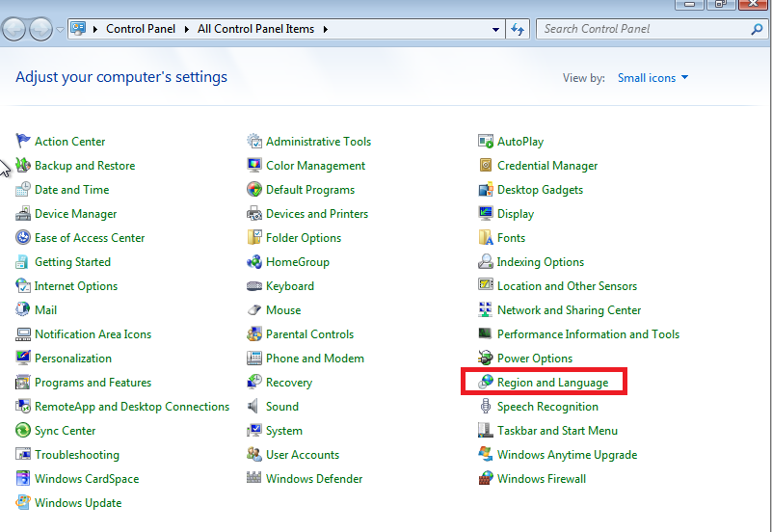Open the Mouse icon

pos(254,310)
